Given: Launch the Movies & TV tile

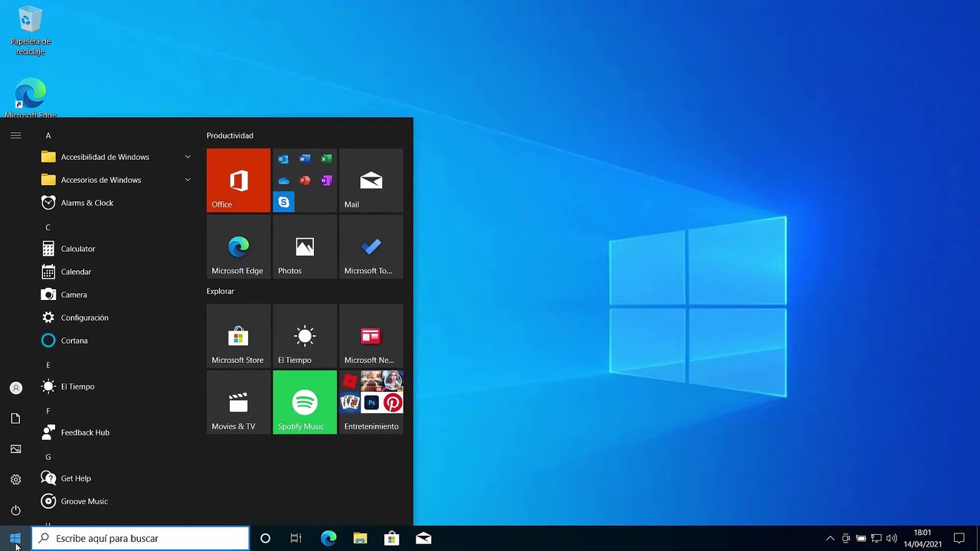Looking at the screenshot, I should coord(238,403).
